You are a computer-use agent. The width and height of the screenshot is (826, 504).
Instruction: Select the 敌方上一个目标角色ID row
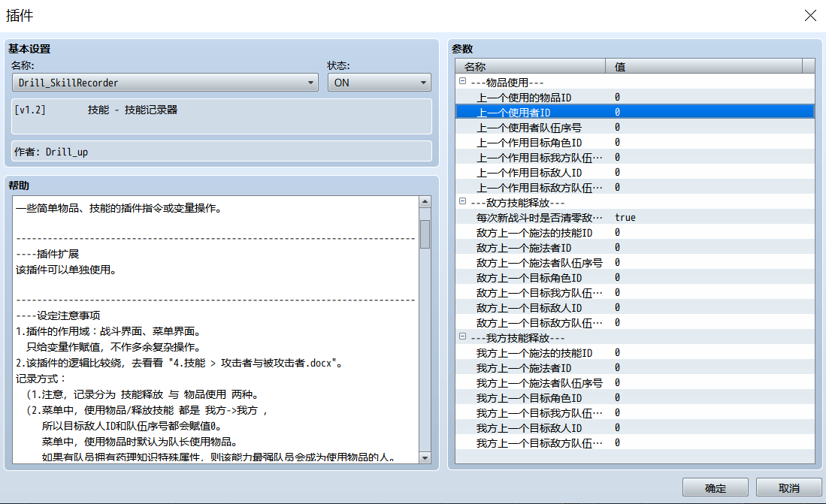[635, 278]
